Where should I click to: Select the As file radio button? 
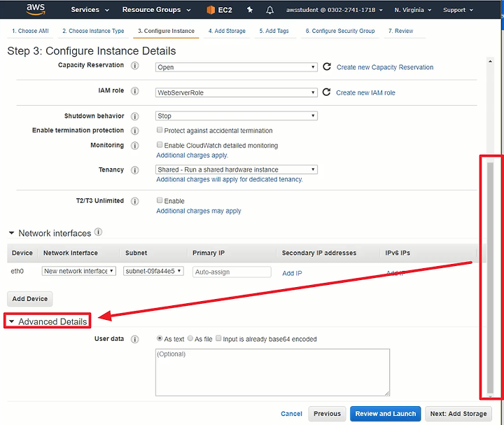(190, 338)
